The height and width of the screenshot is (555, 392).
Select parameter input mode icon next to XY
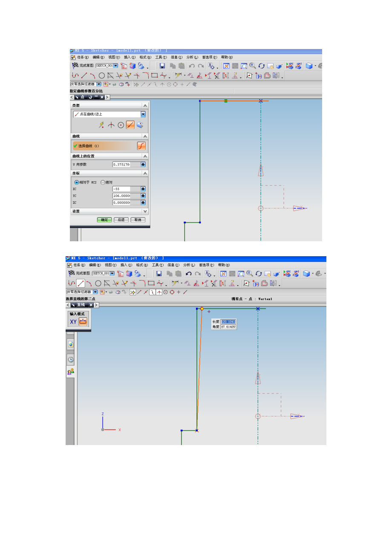click(x=83, y=321)
